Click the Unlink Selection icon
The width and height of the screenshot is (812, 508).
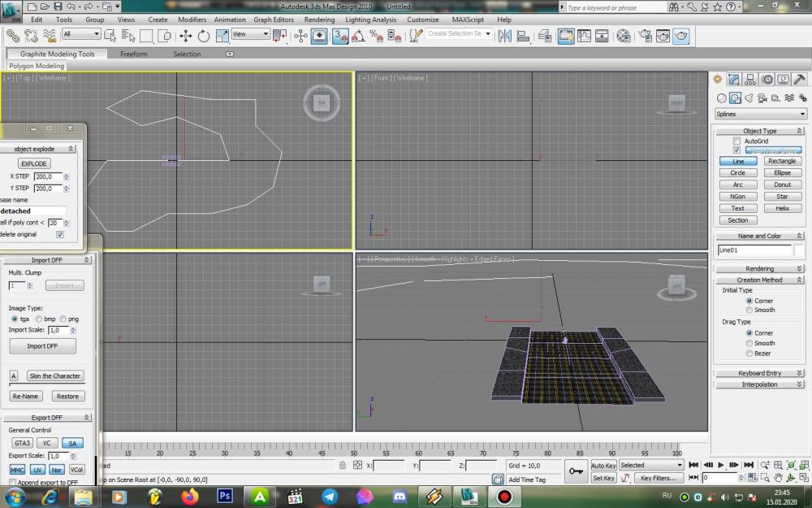tap(31, 36)
